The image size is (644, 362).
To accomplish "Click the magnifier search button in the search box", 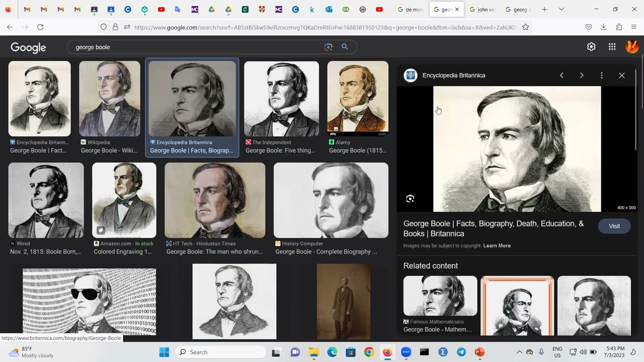I will click(x=345, y=47).
